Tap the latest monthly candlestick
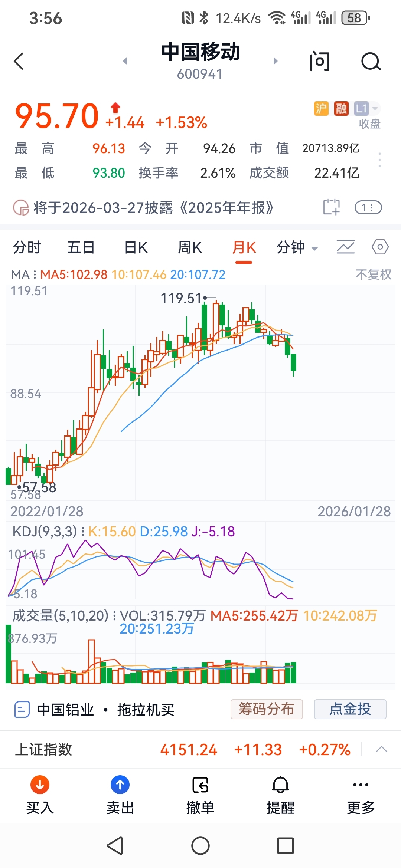 tap(294, 364)
